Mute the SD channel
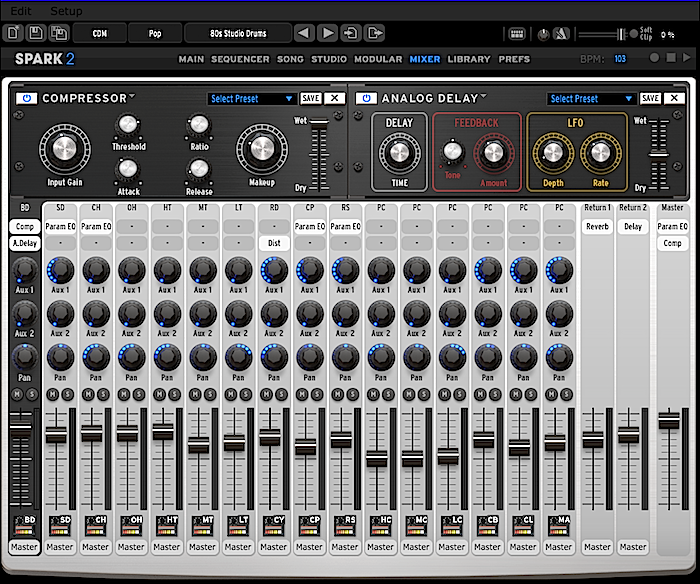Image resolution: width=700 pixels, height=584 pixels. tap(53, 395)
